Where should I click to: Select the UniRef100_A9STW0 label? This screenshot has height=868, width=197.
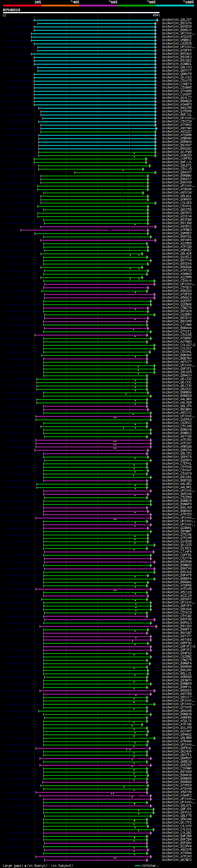point(177,128)
